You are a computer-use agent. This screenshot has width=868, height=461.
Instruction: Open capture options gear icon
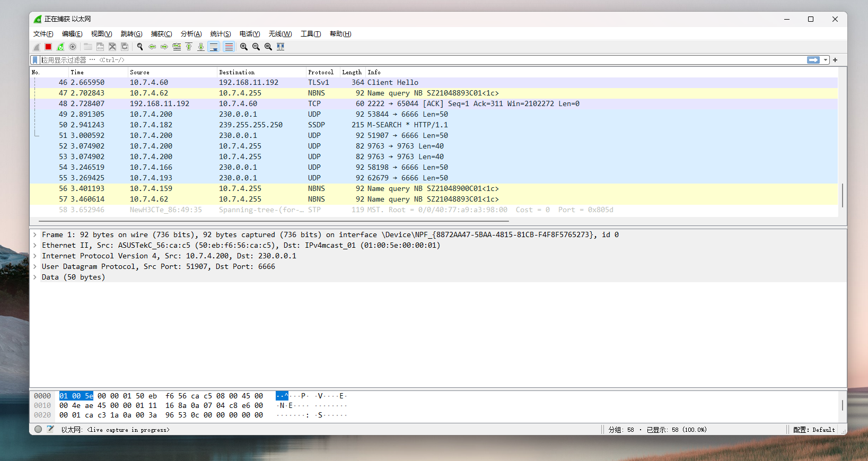(73, 47)
